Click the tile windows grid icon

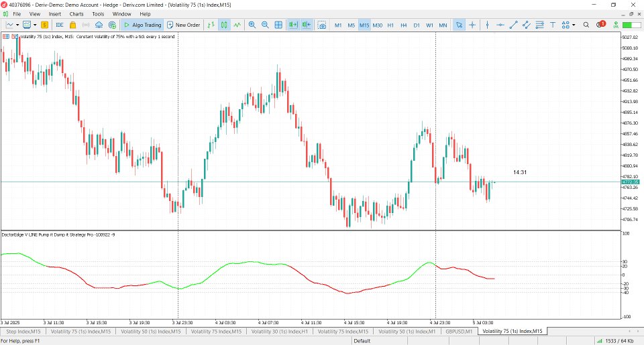point(278,25)
